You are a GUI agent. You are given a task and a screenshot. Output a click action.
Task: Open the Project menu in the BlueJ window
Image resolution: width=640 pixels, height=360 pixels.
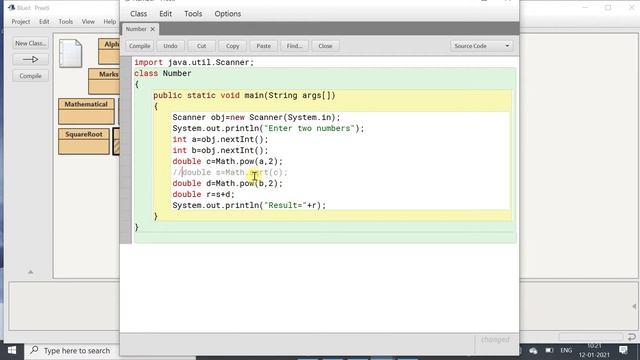21,22
